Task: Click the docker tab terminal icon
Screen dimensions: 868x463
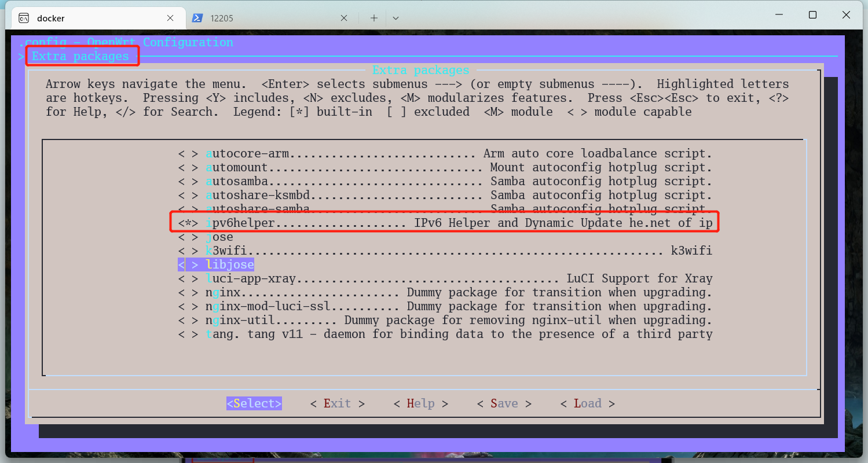Action: click(24, 18)
